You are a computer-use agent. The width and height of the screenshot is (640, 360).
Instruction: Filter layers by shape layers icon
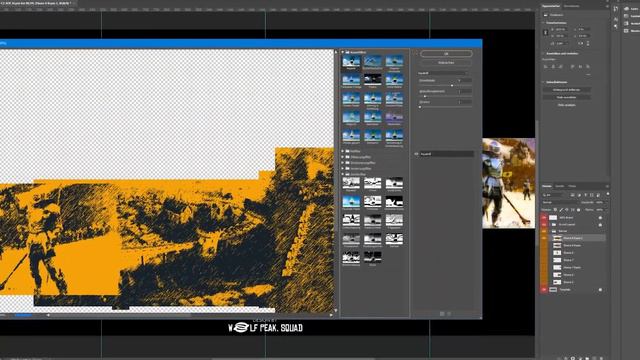(592, 195)
